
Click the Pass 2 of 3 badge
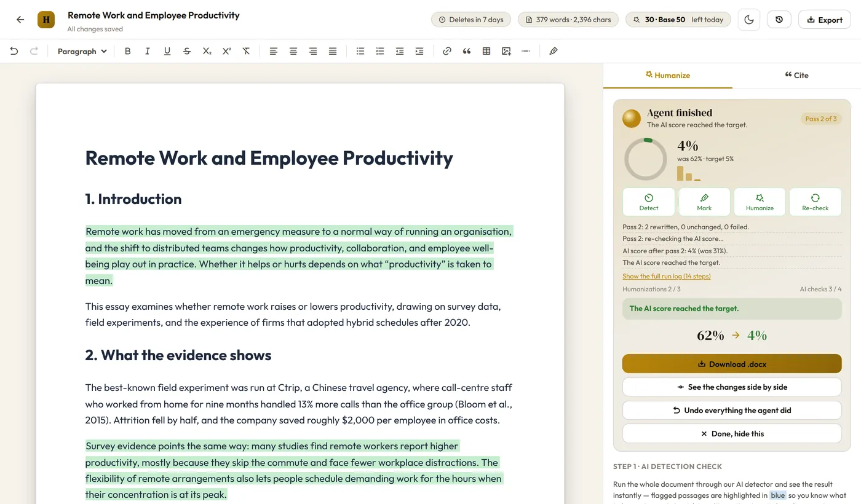[821, 119]
